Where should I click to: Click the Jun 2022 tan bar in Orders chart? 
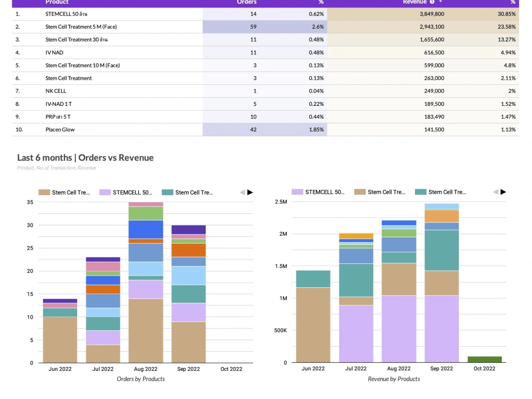click(x=60, y=339)
